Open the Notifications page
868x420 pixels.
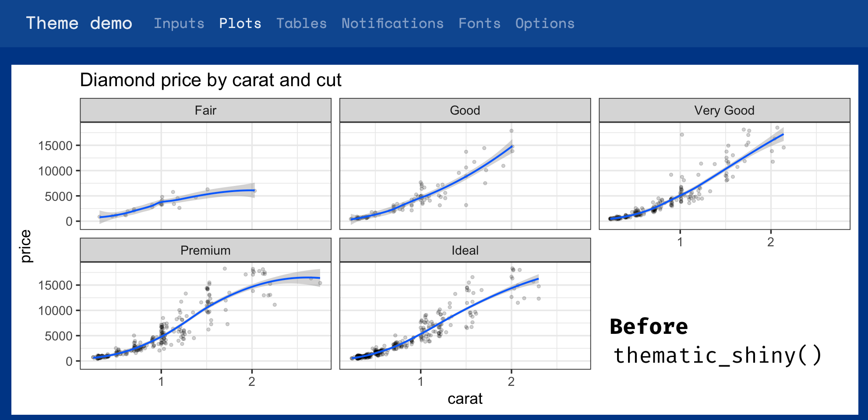point(393,23)
